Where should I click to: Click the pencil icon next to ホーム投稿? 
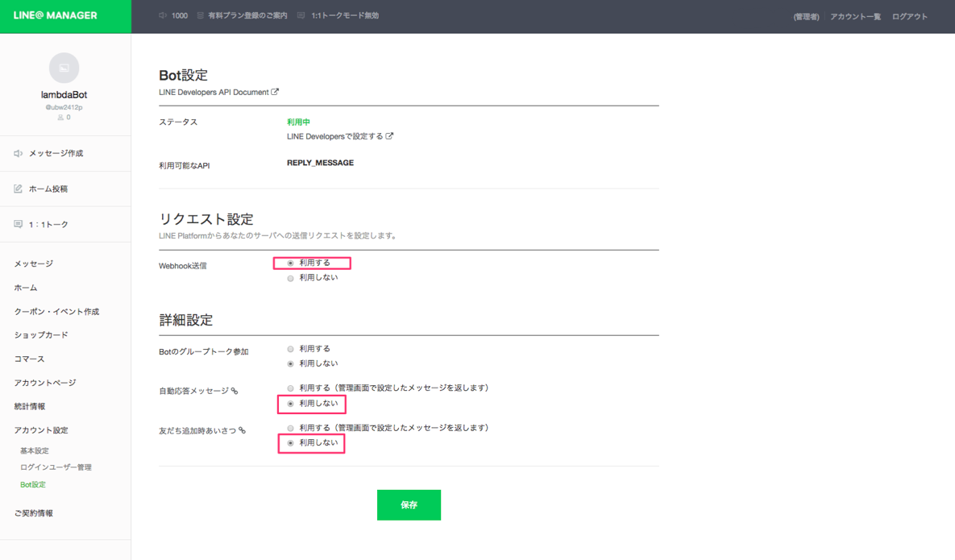pyautogui.click(x=19, y=189)
